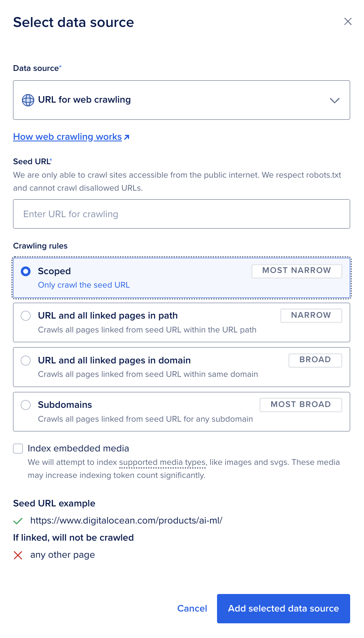The width and height of the screenshot is (364, 638).
Task: Select the Scoped crawling rule
Action: (25, 271)
